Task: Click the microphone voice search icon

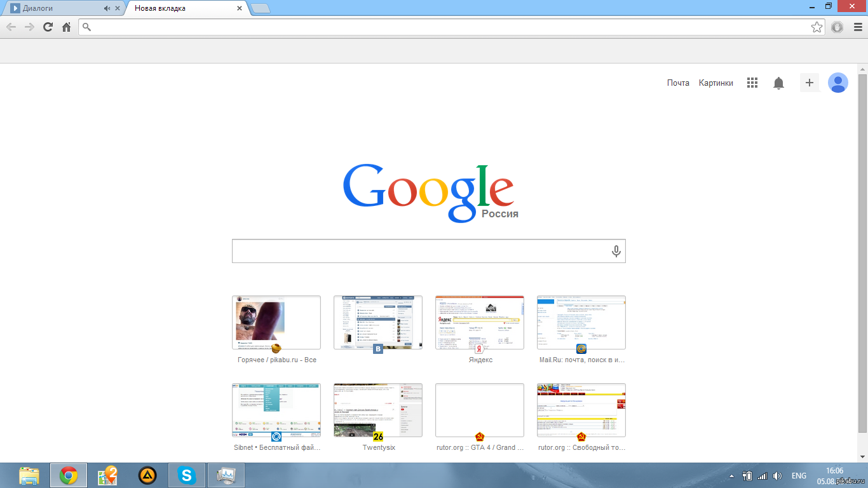Action: (616, 251)
